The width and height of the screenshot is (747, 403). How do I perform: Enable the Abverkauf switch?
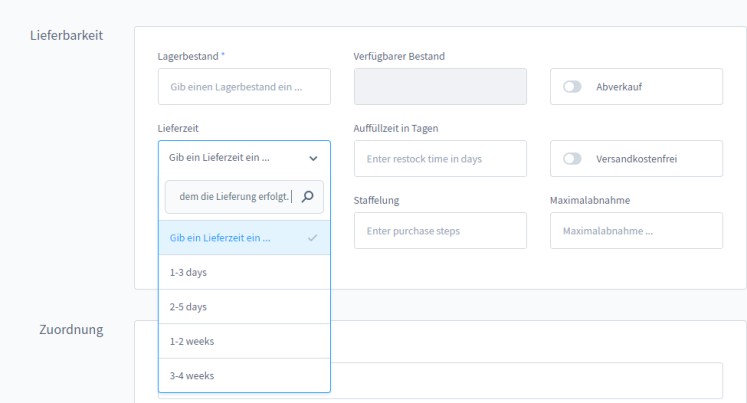(573, 87)
